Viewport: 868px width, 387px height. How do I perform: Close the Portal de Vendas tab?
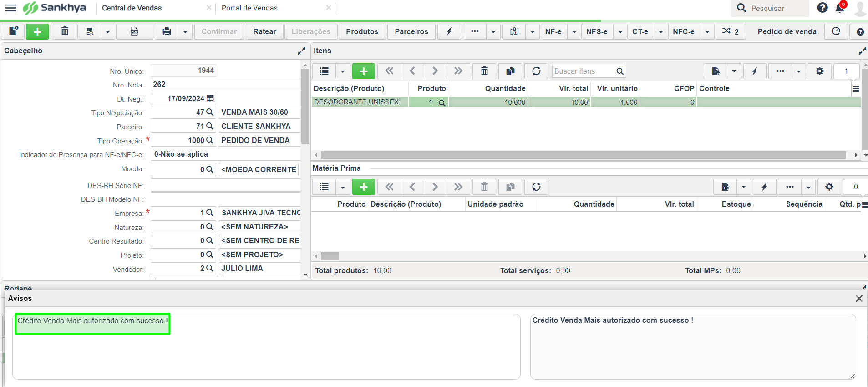(x=329, y=8)
